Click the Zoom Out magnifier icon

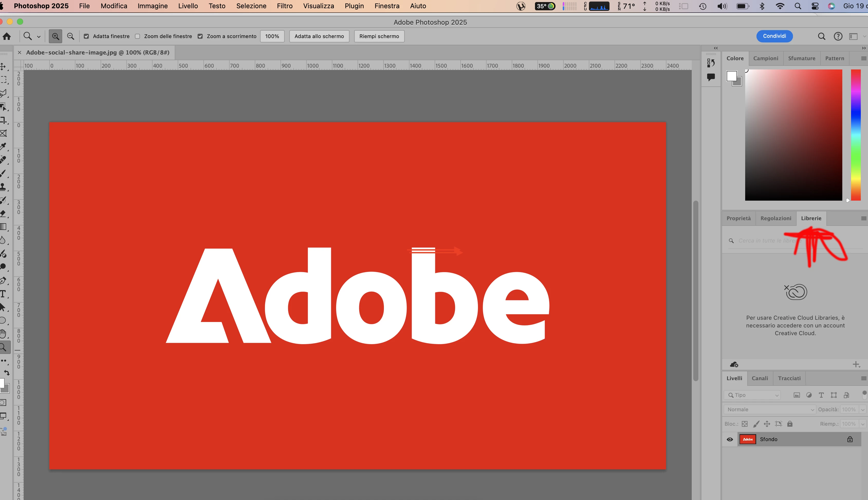tap(71, 36)
